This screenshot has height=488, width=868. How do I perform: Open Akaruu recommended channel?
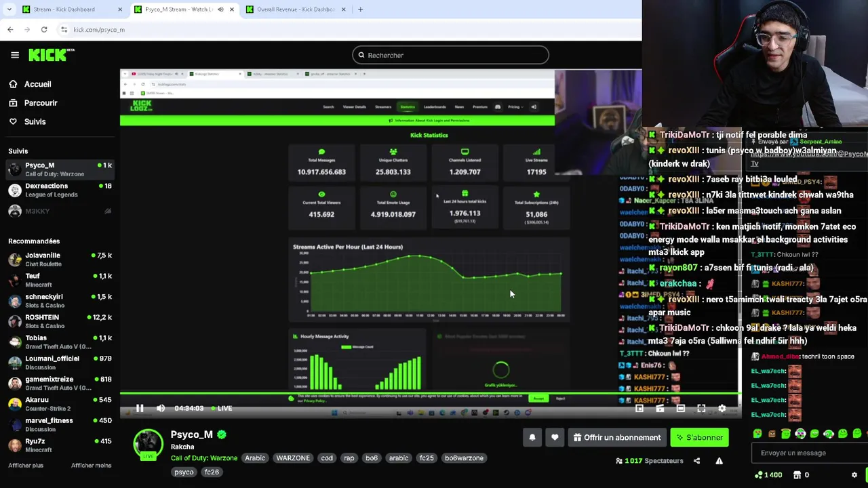60,404
